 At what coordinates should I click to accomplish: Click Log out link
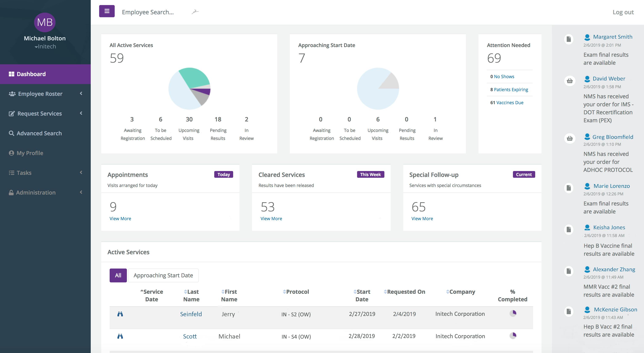tap(623, 12)
